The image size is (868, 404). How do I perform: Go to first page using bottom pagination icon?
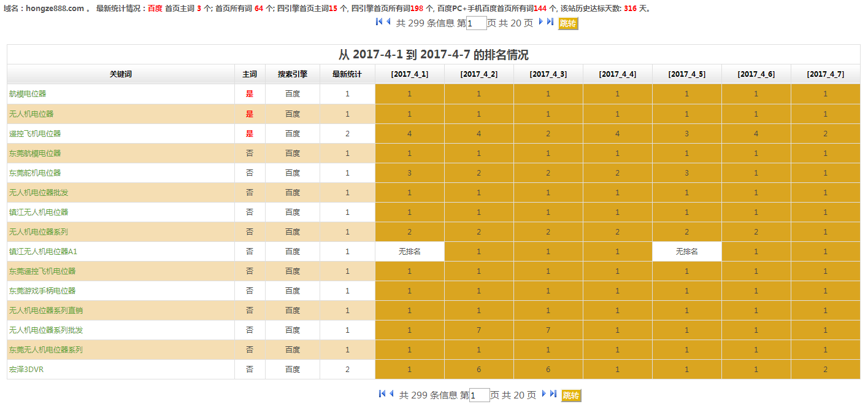[x=382, y=394]
